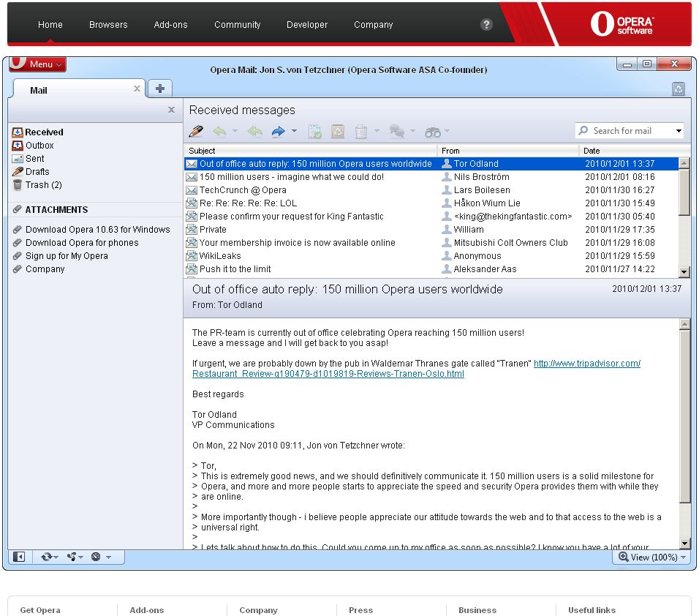Close the Mail tab

137,89
